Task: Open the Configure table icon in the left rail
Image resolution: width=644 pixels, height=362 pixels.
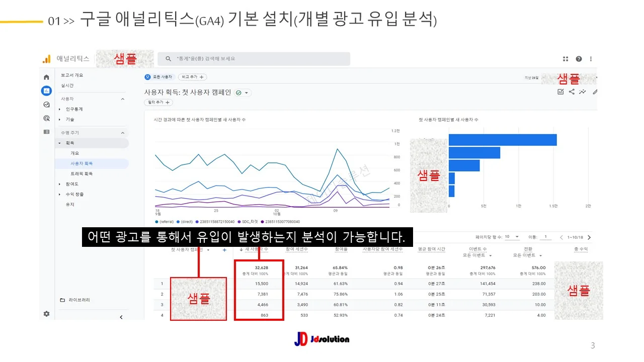Action: (46, 132)
